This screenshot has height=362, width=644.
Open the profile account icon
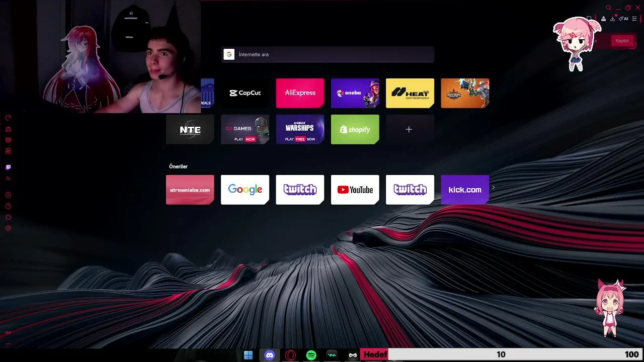[603, 19]
